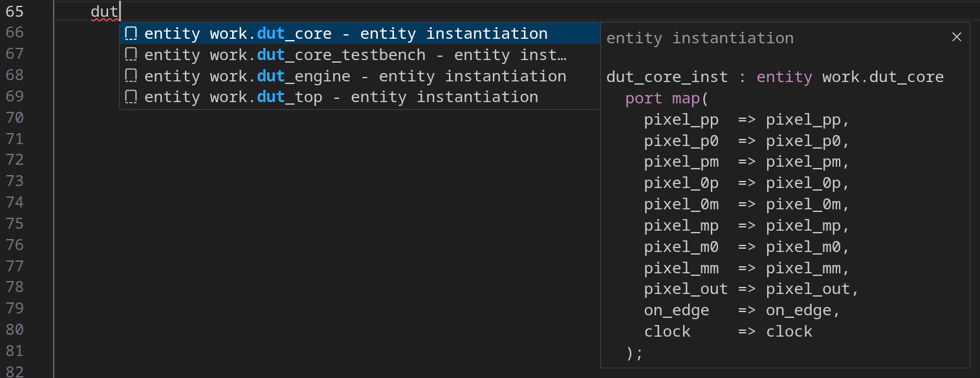The height and width of the screenshot is (378, 980).
Task: Click the clock mapping line in preview
Action: tap(728, 331)
